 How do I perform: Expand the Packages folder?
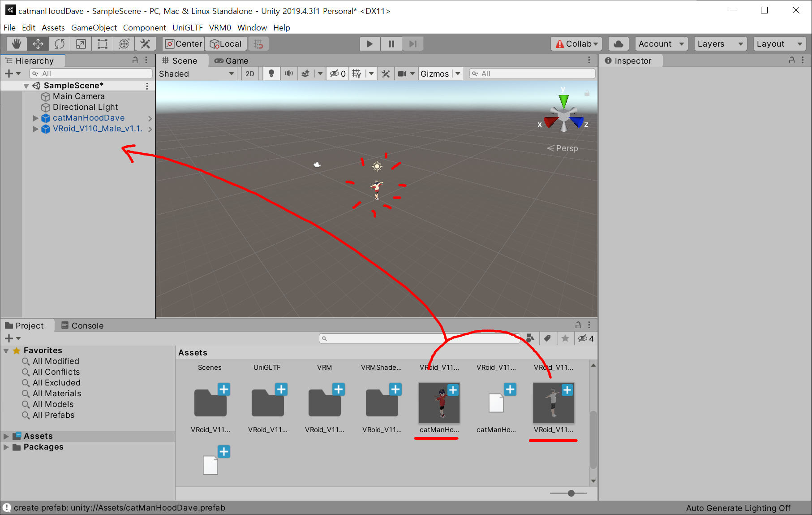pos(6,447)
